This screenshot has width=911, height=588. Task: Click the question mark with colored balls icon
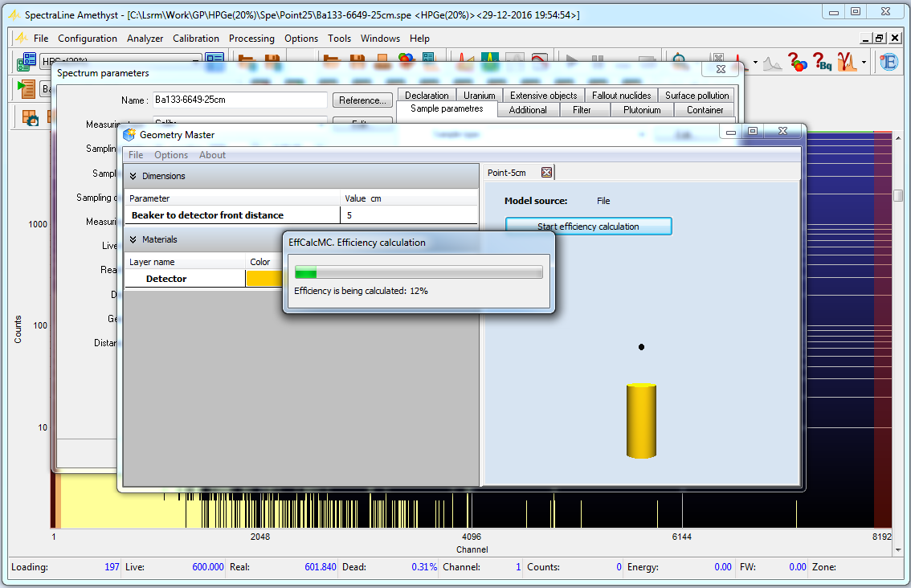click(797, 61)
